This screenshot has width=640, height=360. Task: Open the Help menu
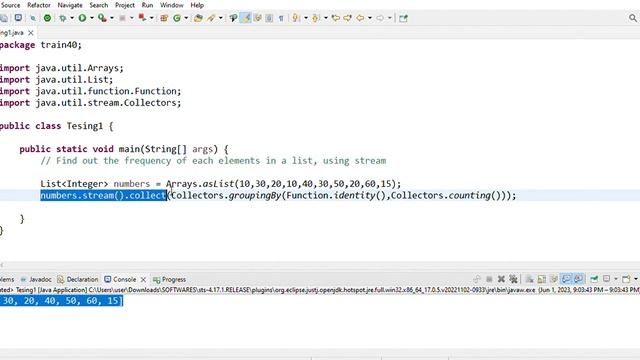coord(197,5)
